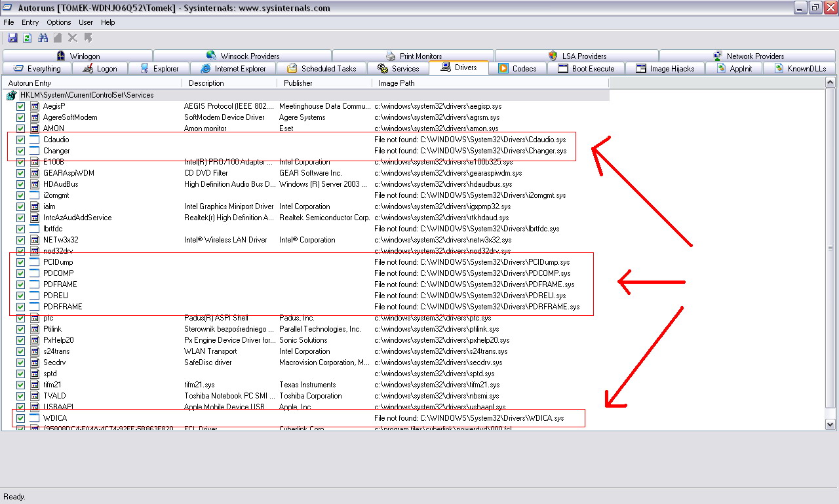Click the Save toolbar icon
839x504 pixels.
point(12,38)
